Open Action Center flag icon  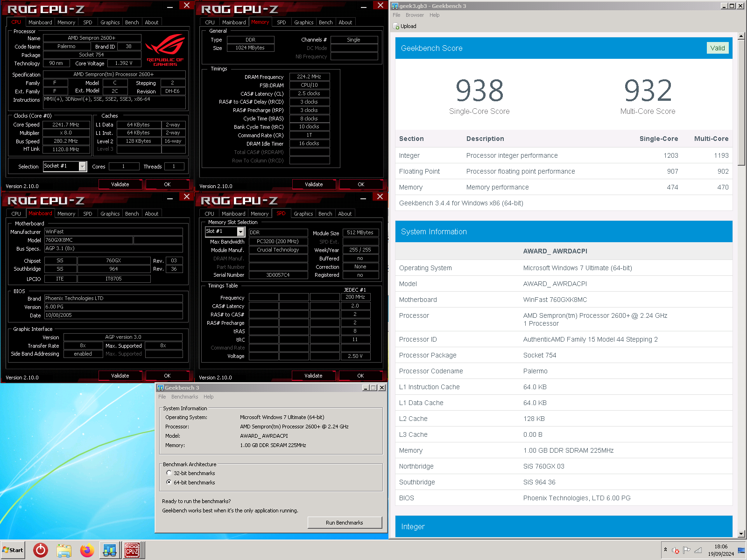pyautogui.click(x=686, y=550)
